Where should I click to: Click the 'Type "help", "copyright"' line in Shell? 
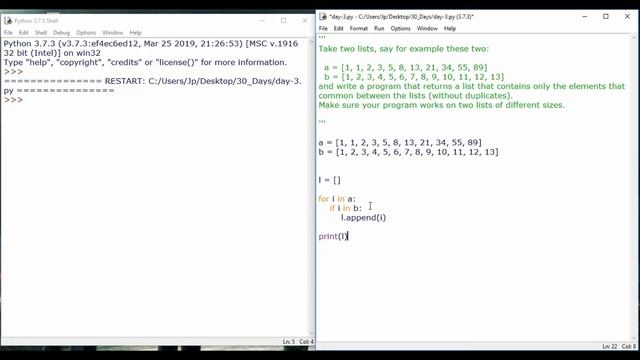(x=145, y=62)
